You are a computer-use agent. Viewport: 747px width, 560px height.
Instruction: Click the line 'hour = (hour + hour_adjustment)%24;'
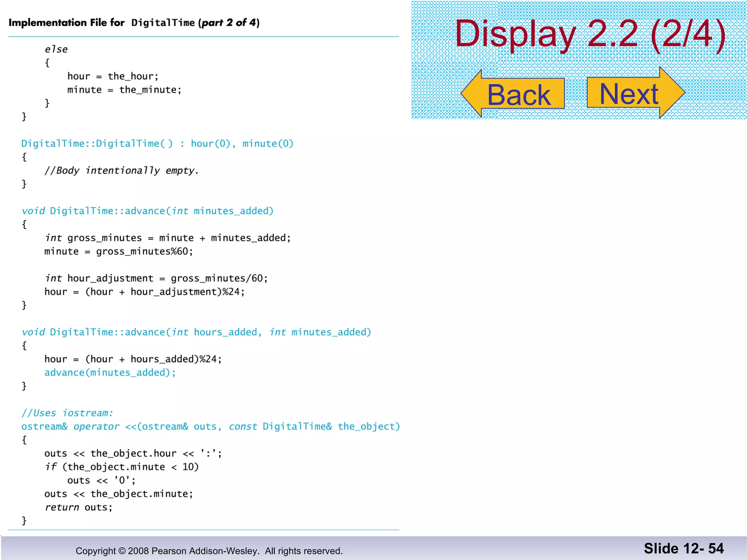coord(144,292)
